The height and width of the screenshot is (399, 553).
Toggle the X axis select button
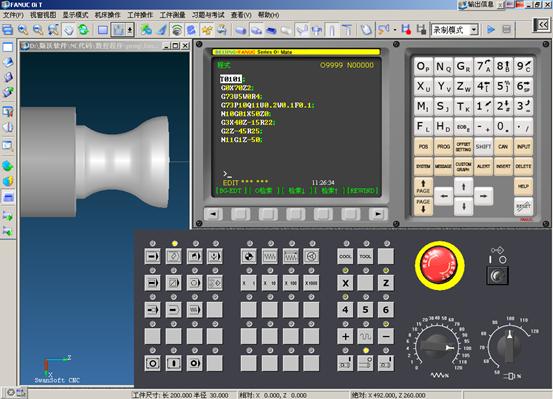[345, 283]
